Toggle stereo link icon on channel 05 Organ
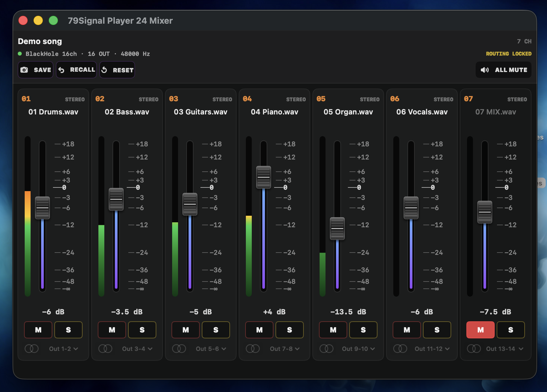547x392 pixels. [x=326, y=349]
